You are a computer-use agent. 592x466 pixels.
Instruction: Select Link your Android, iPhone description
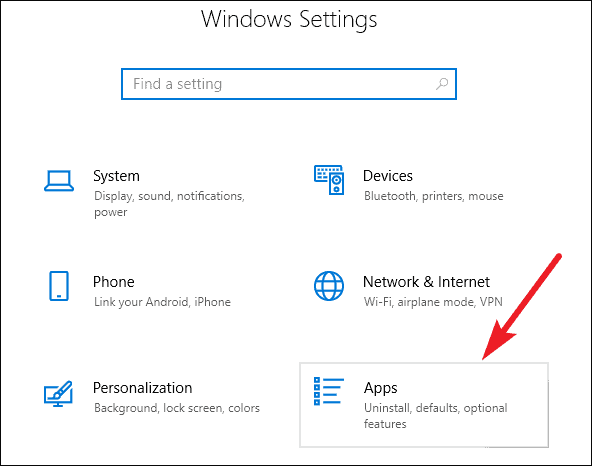(x=162, y=302)
